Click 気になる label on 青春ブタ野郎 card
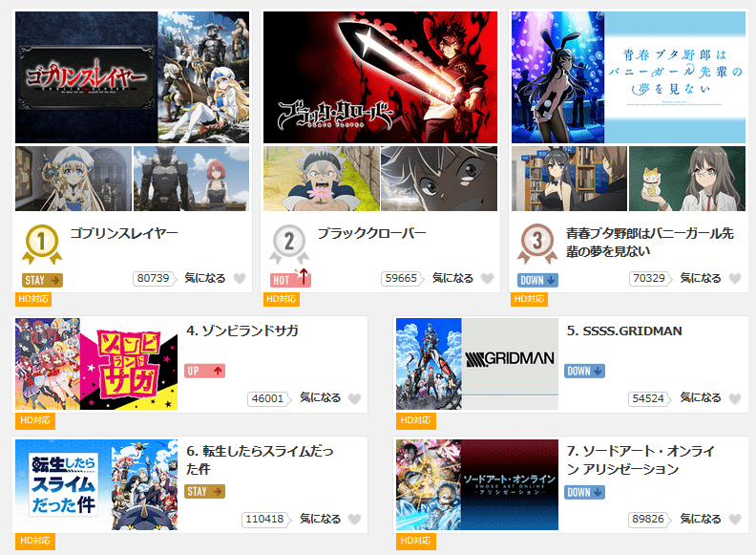This screenshot has height=555, width=756. point(701,279)
